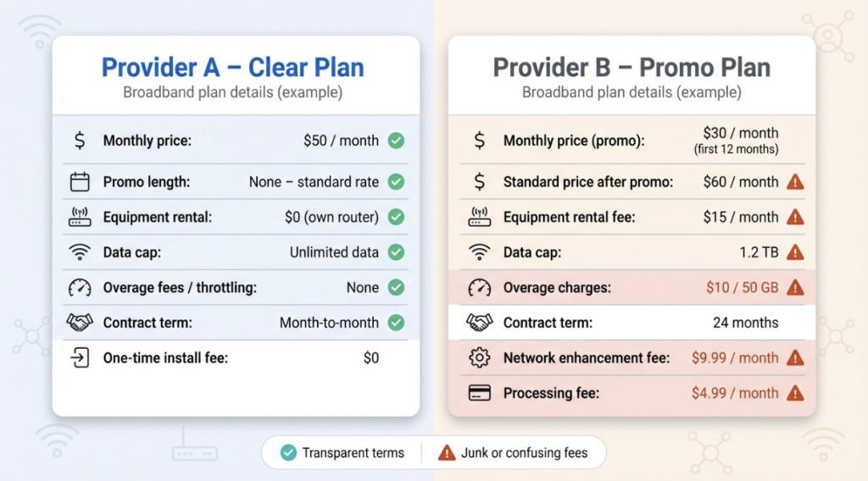
Task: Click the Transparent terms legend item
Action: tap(342, 453)
